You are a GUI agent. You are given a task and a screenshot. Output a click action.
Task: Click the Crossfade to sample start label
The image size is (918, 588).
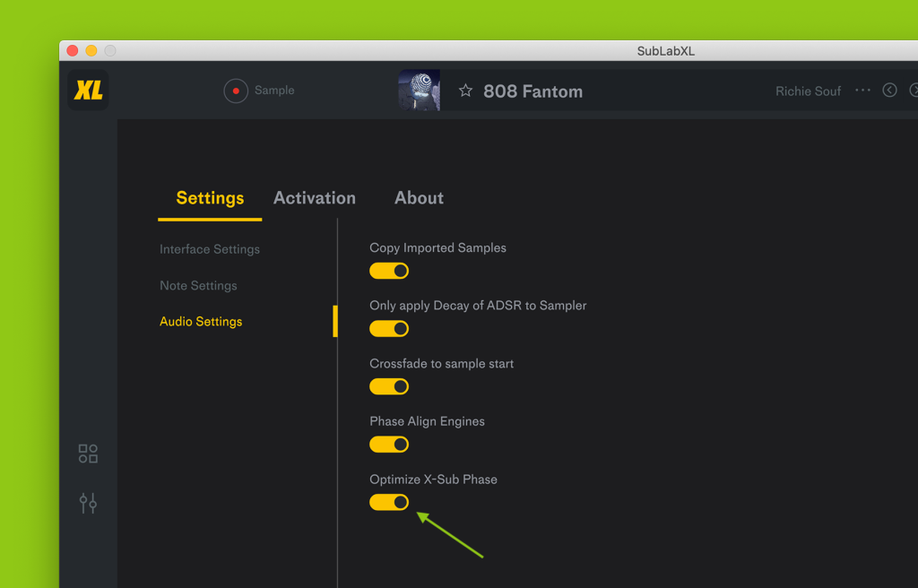click(x=441, y=364)
